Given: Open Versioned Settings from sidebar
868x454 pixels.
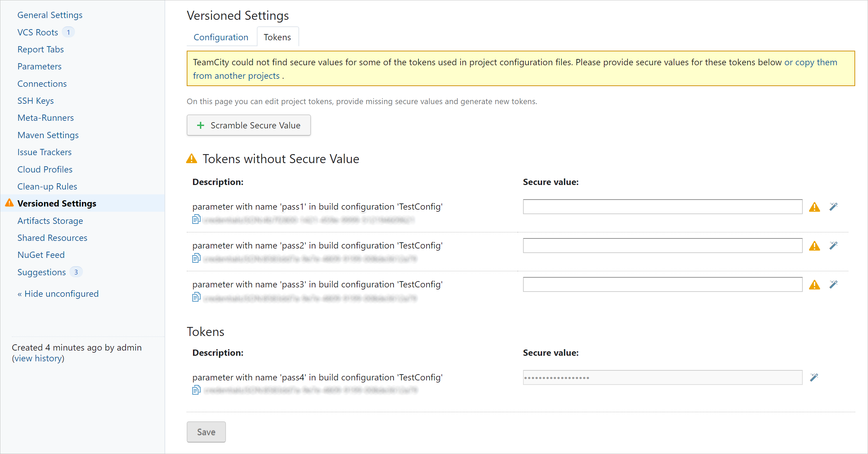Looking at the screenshot, I should 57,204.
